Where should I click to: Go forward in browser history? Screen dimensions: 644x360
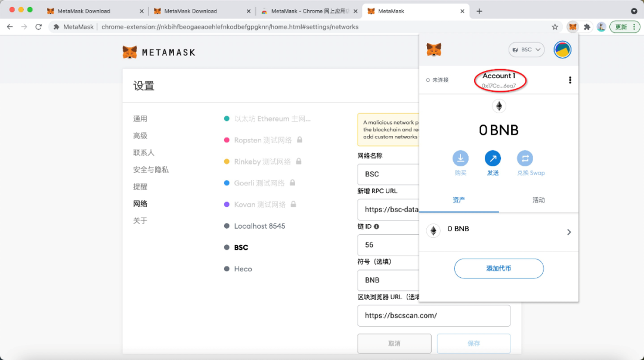[24, 27]
